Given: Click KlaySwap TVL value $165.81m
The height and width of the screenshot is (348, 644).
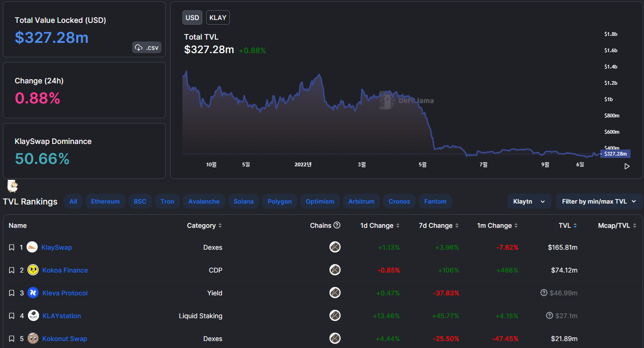Looking at the screenshot, I should pyautogui.click(x=563, y=247).
